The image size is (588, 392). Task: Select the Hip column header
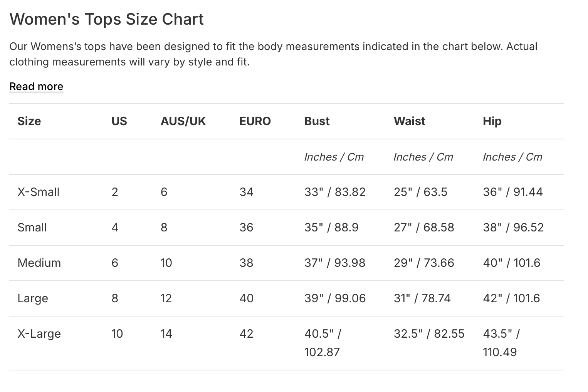492,121
